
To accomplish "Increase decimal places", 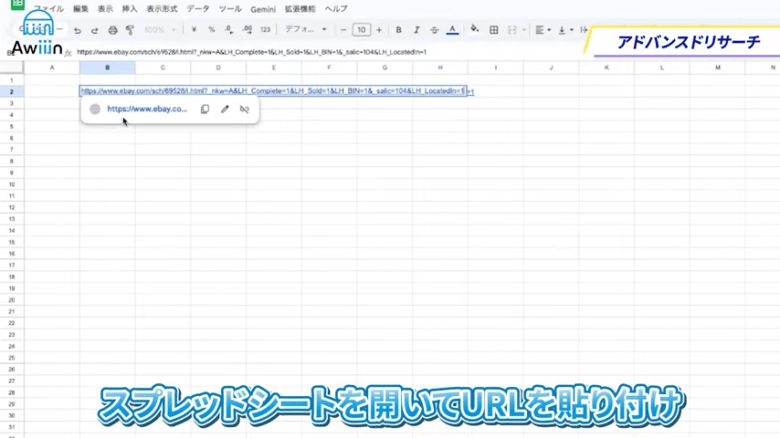I will click(x=247, y=30).
